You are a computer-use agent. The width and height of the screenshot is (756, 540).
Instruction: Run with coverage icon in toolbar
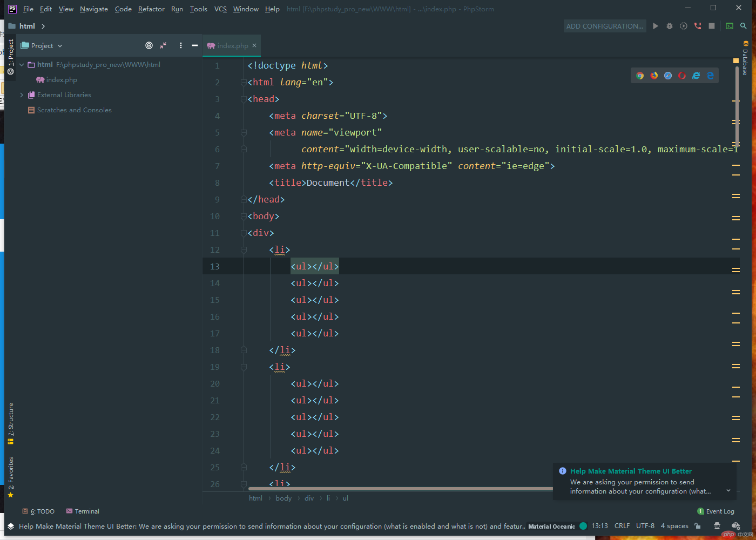point(684,26)
